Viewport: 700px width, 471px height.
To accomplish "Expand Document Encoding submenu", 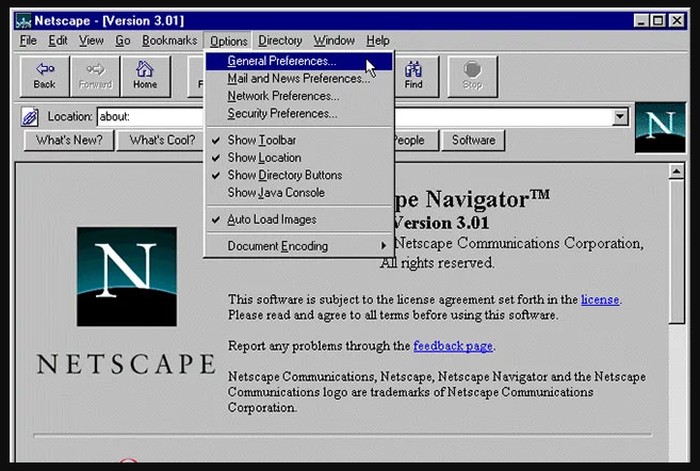I will coord(299,246).
